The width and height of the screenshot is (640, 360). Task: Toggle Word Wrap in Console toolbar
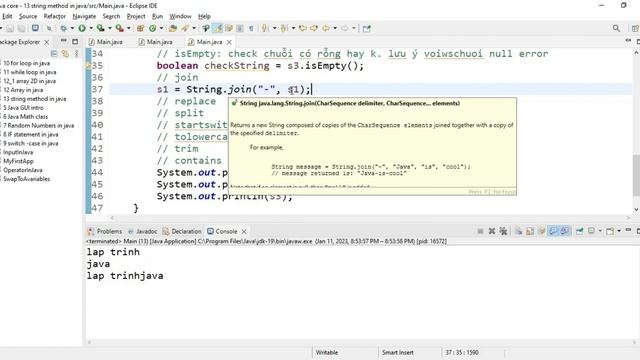pos(542,231)
